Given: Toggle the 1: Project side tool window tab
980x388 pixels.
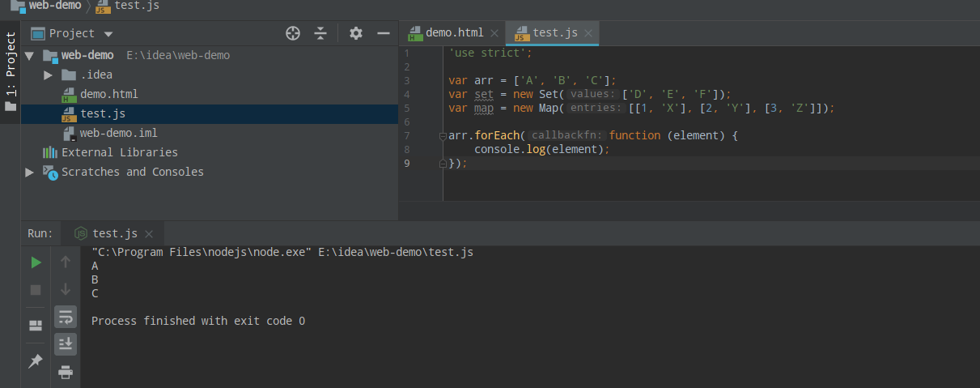Looking at the screenshot, I should click(10, 71).
